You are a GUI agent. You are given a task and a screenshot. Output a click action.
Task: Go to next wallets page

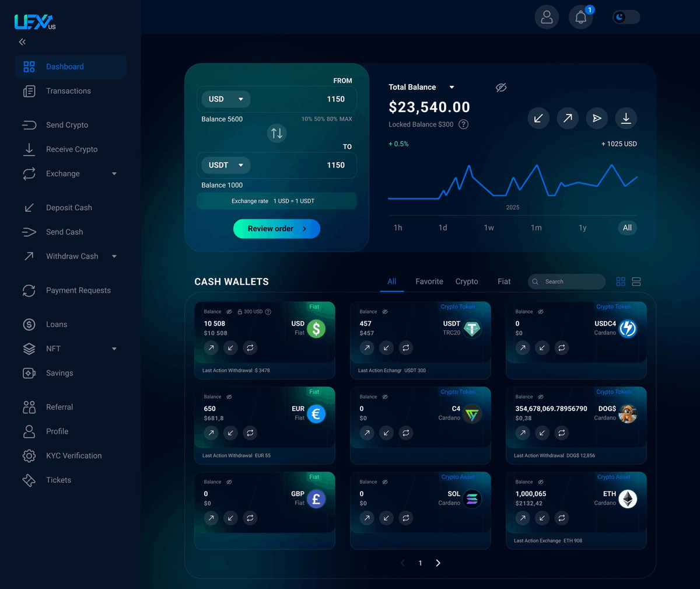(x=438, y=563)
